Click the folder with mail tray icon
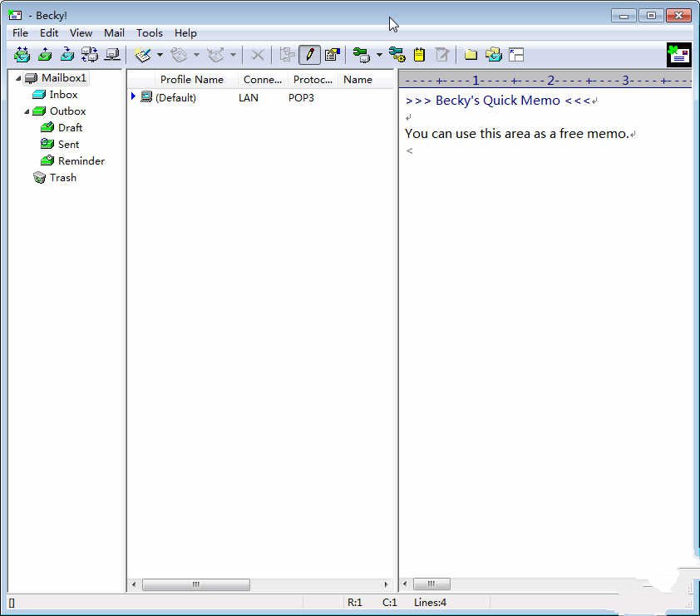The width and height of the screenshot is (700, 616). tap(494, 55)
